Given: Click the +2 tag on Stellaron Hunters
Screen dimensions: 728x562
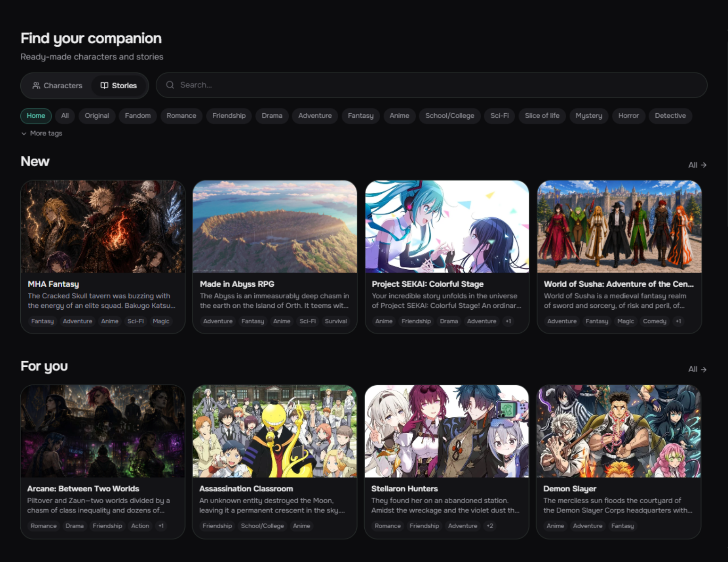Looking at the screenshot, I should (x=490, y=526).
